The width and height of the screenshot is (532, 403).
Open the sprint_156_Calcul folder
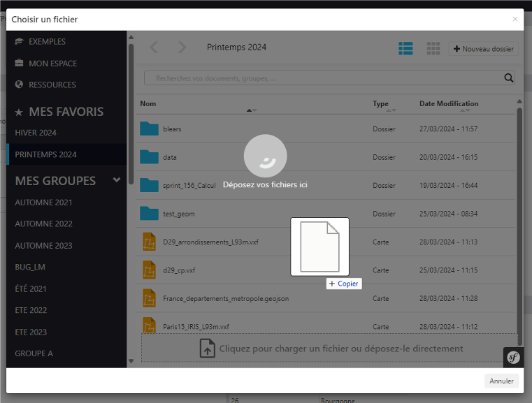click(x=189, y=186)
